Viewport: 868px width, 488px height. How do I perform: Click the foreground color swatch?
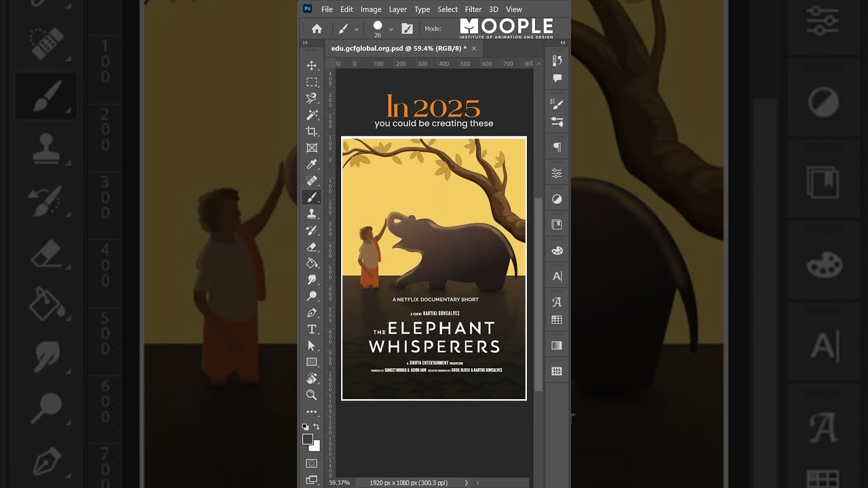tap(308, 439)
